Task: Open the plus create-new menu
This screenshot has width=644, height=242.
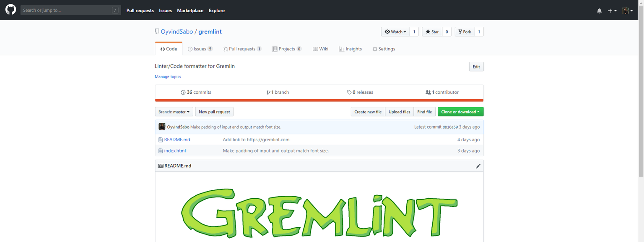Action: click(612, 11)
